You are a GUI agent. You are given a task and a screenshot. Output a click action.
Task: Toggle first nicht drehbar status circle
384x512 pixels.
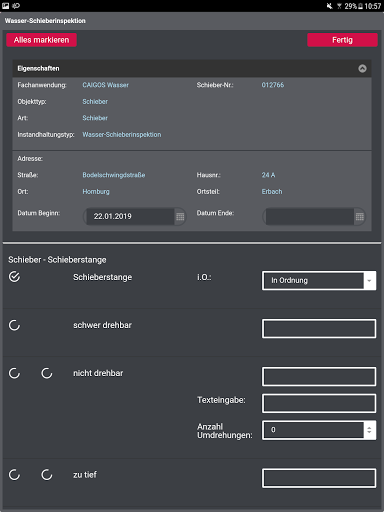pyautogui.click(x=14, y=373)
